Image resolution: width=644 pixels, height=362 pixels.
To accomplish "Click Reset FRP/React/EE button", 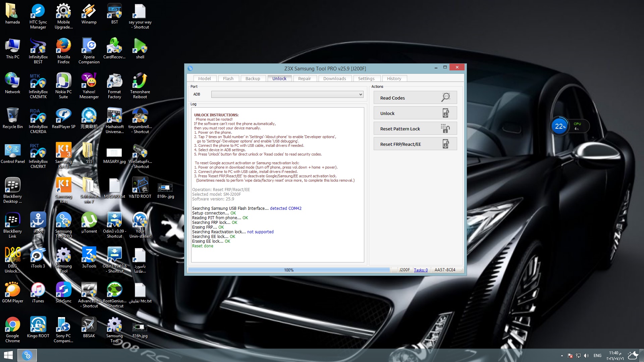I will (415, 144).
